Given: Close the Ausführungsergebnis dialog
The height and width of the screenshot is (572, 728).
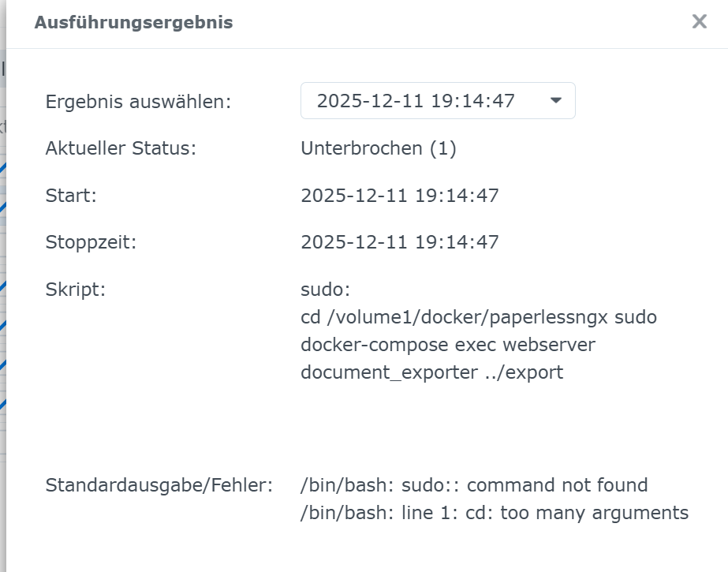Looking at the screenshot, I should [699, 22].
